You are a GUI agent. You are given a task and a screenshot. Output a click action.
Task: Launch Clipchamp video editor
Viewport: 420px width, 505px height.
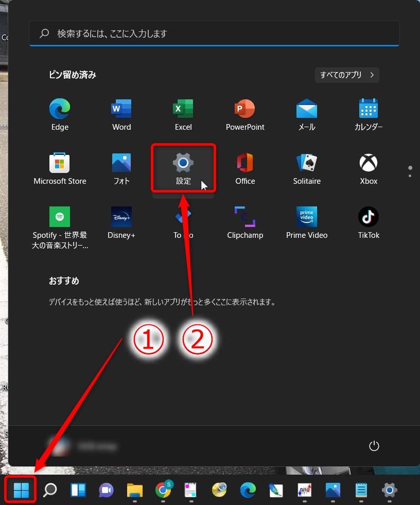(x=245, y=223)
